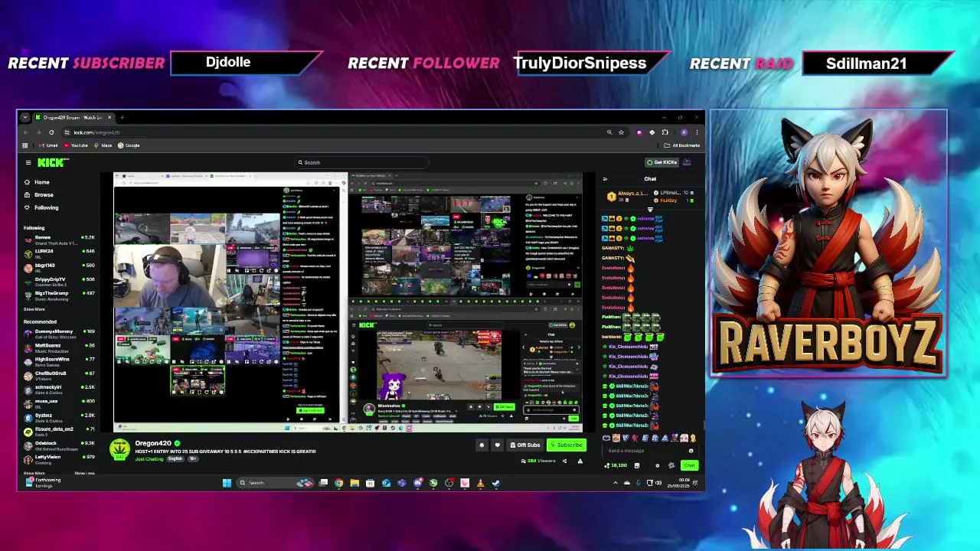Open the Chrome three-dot menu
Viewport: 980px width, 551px height.
coord(696,132)
